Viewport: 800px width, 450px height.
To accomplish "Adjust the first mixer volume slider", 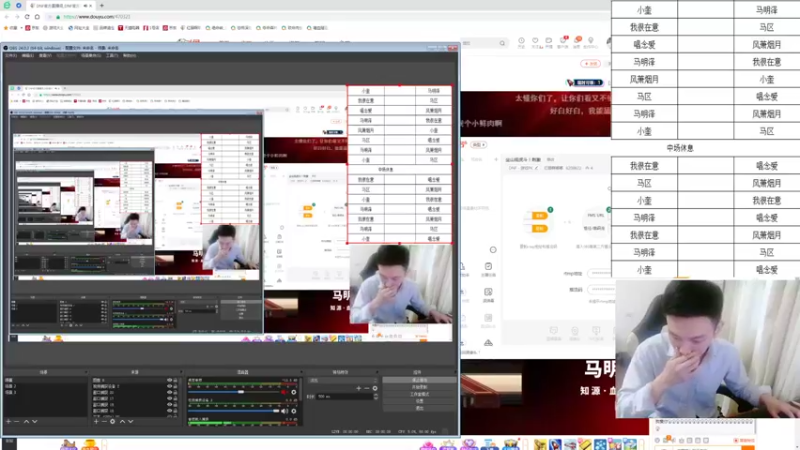I will point(241,392).
